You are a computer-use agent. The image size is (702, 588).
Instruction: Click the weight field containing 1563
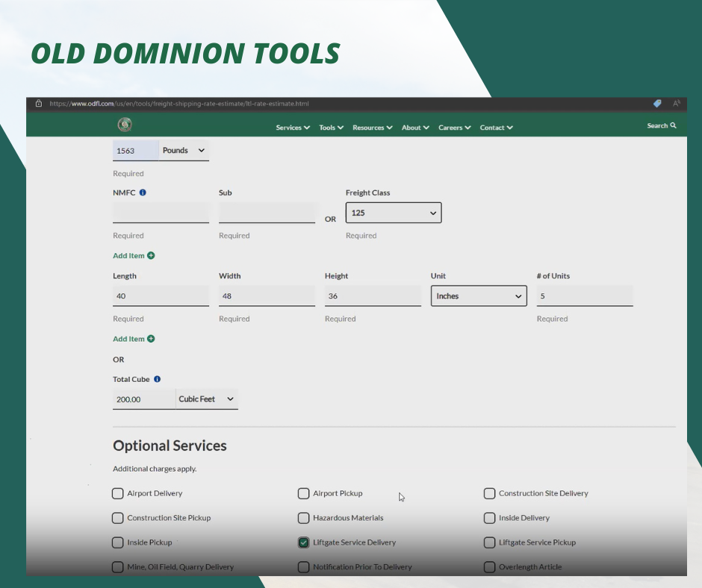pyautogui.click(x=136, y=150)
